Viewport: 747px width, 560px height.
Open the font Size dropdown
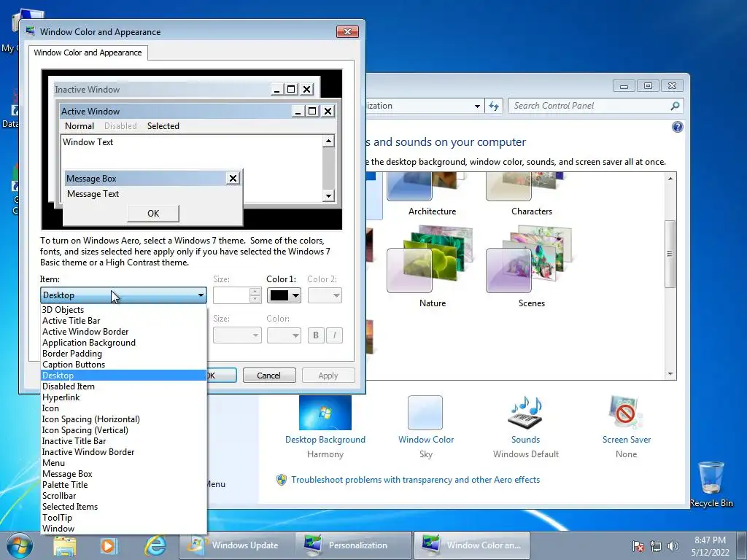237,335
